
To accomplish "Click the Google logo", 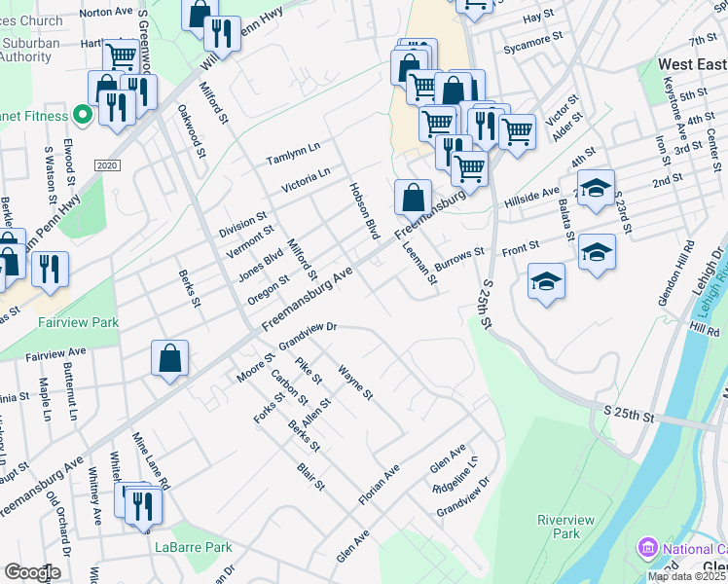I will tap(31, 572).
